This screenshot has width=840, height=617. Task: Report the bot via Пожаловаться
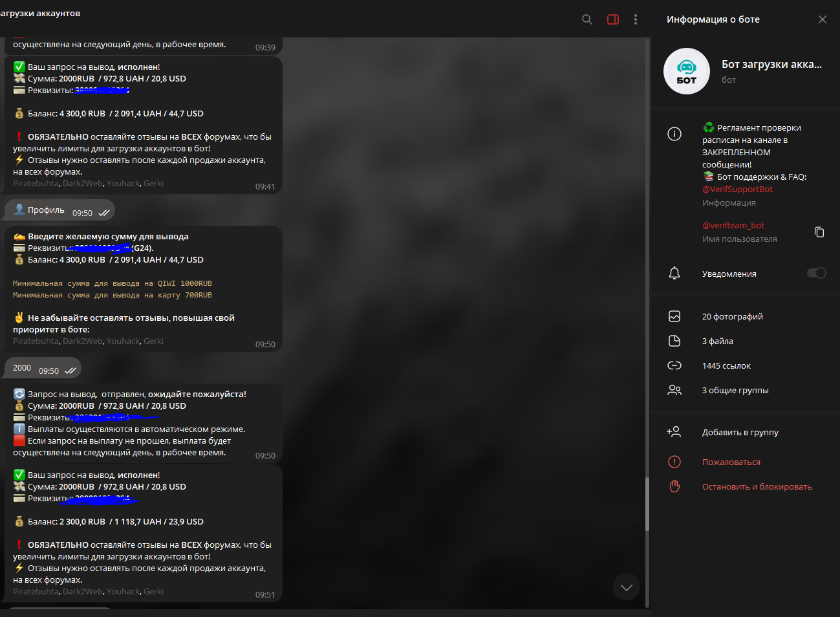[x=731, y=462]
